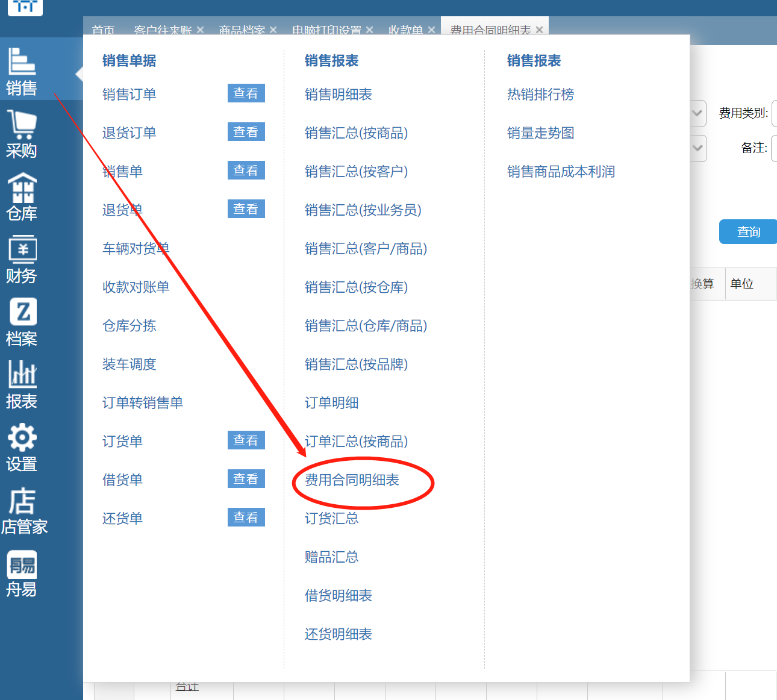777x700 pixels.
Task: Switch to the 费用合同明细表 tab
Action: click(x=491, y=30)
